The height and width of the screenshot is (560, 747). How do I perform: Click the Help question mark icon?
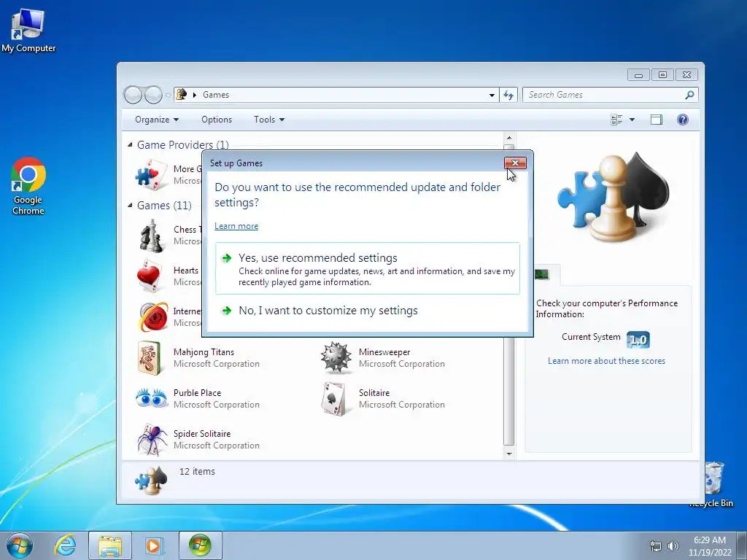(683, 120)
